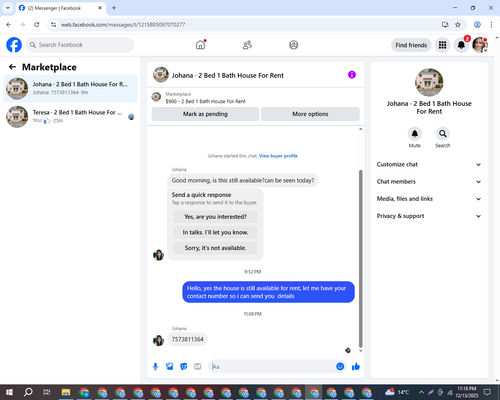Expand Privacy & support section

click(429, 216)
